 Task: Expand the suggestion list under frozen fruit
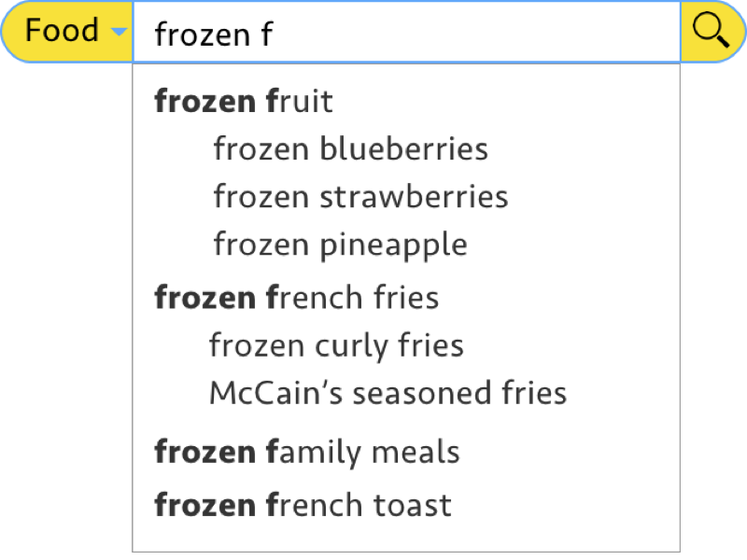pos(243,101)
